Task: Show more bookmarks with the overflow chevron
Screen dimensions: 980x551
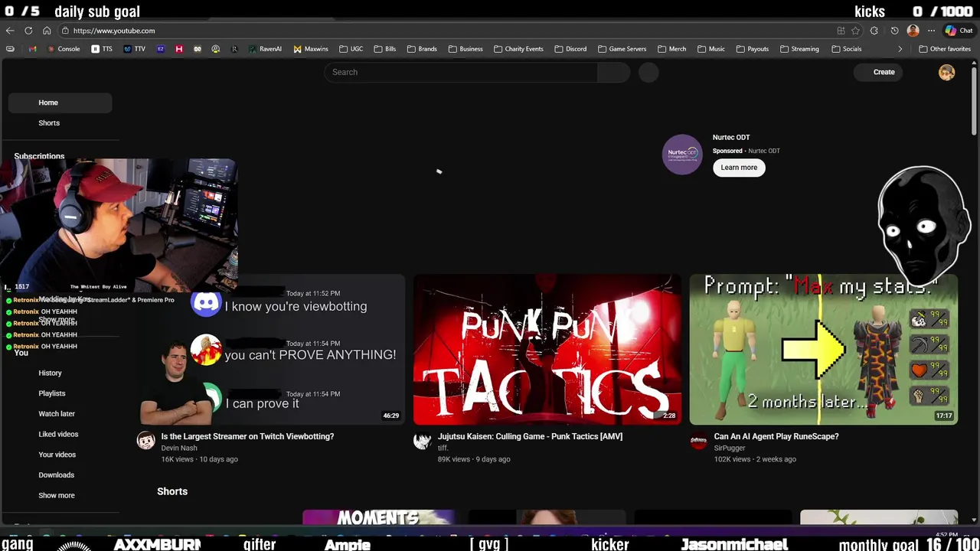Action: (x=900, y=49)
